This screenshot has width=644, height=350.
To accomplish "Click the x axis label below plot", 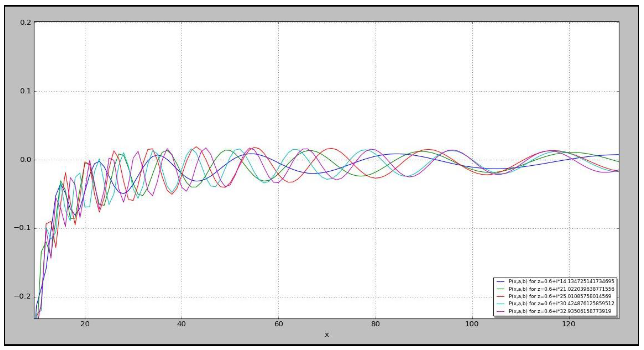I will coord(327,335).
